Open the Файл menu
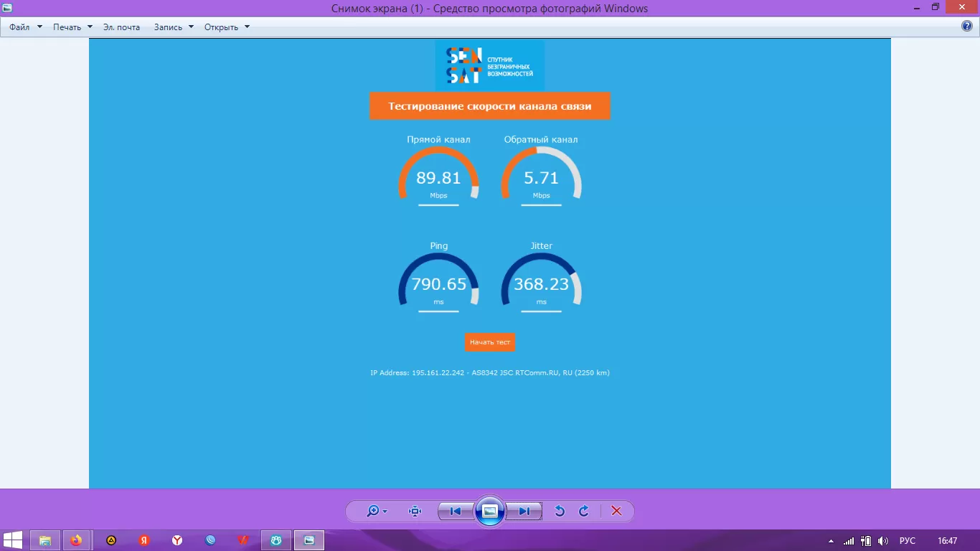The height and width of the screenshot is (551, 980). pos(19,27)
